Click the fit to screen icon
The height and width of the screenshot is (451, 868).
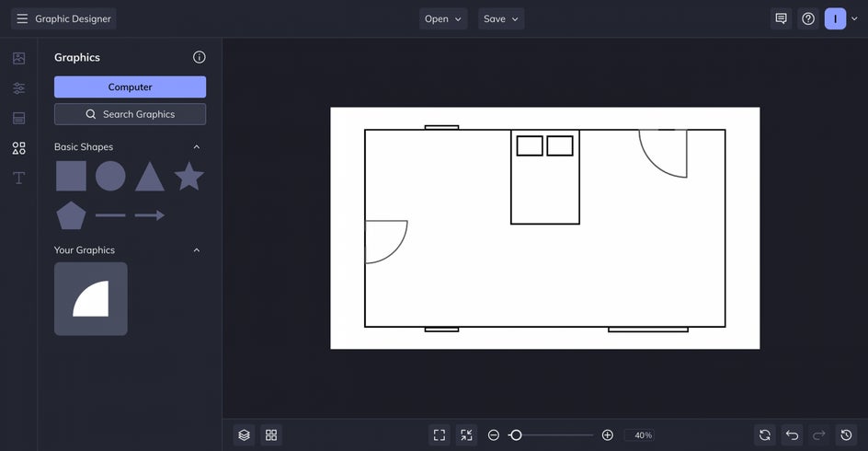coord(440,435)
